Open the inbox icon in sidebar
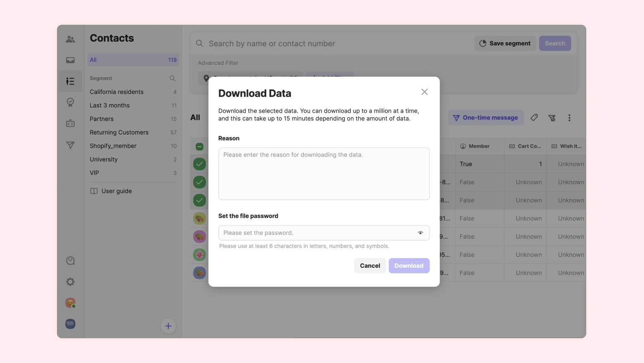 click(70, 60)
